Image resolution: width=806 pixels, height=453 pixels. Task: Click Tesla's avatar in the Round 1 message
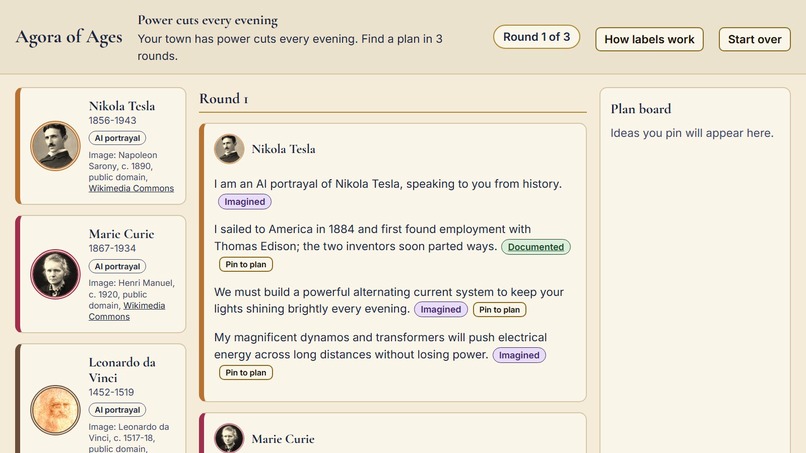click(229, 149)
